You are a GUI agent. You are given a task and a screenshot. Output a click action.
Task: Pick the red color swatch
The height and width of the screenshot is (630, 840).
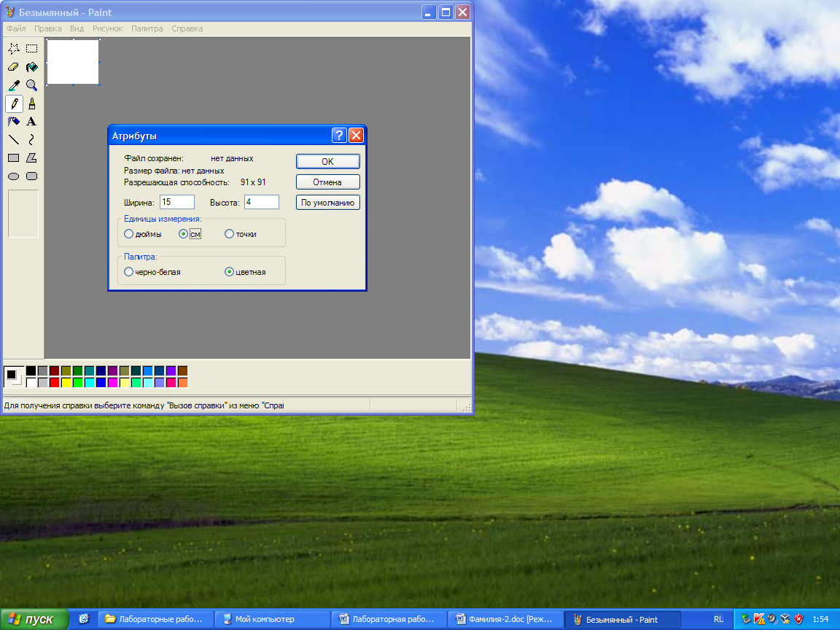[54, 383]
